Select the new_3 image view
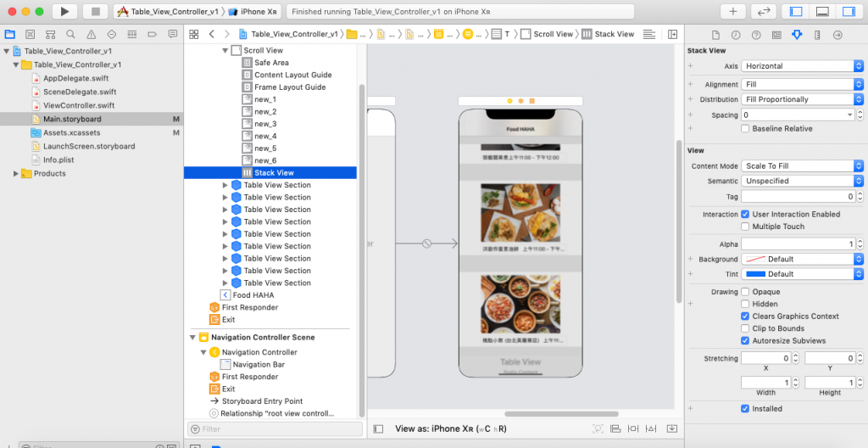 point(265,124)
